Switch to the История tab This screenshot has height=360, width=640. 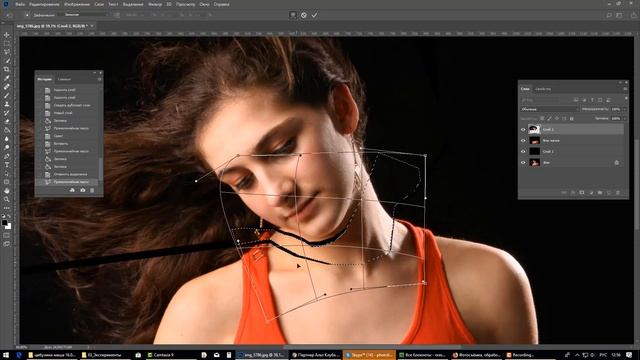(x=44, y=79)
